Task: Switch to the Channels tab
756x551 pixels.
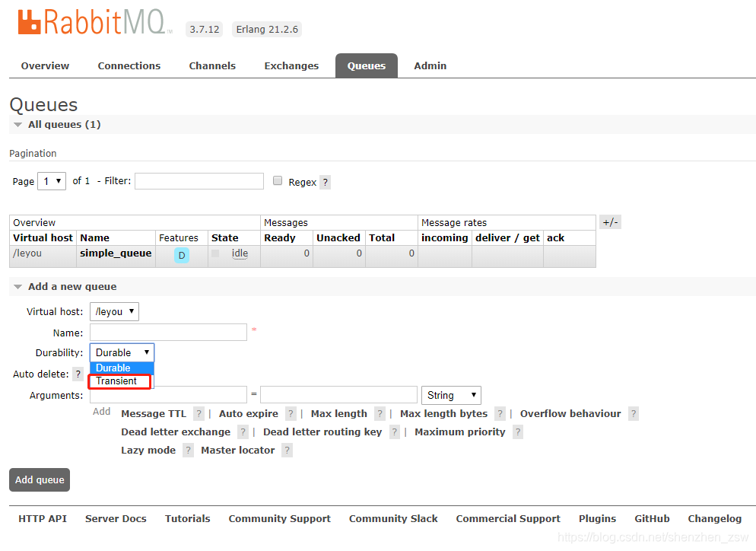Action: pos(212,66)
